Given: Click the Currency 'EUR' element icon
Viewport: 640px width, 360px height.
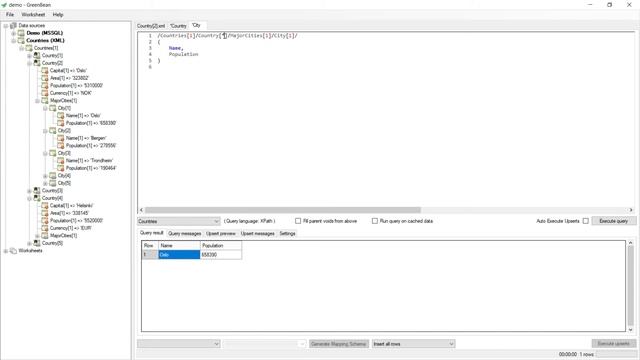Looking at the screenshot, I should click(x=45, y=228).
